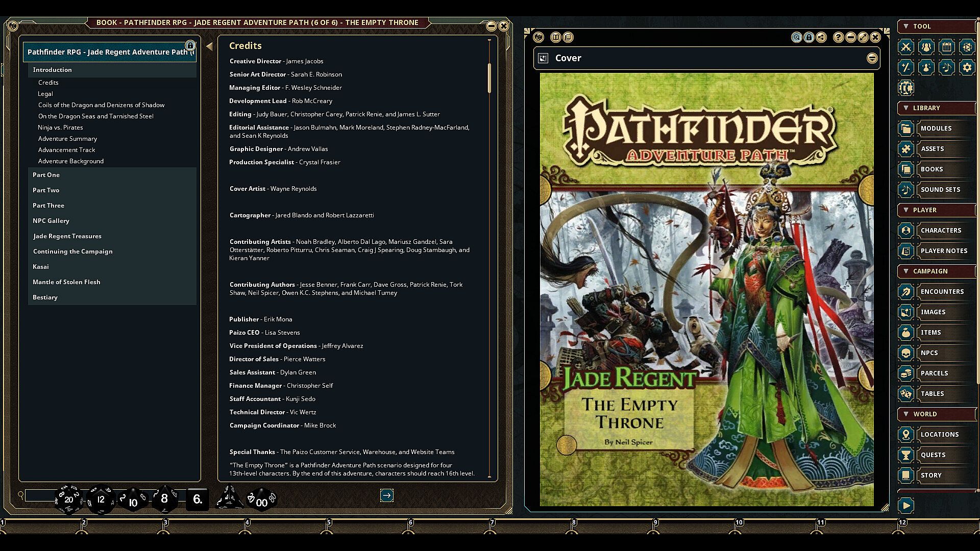Click the Player Notes icon
This screenshot has width=980, height=551.
click(x=906, y=251)
